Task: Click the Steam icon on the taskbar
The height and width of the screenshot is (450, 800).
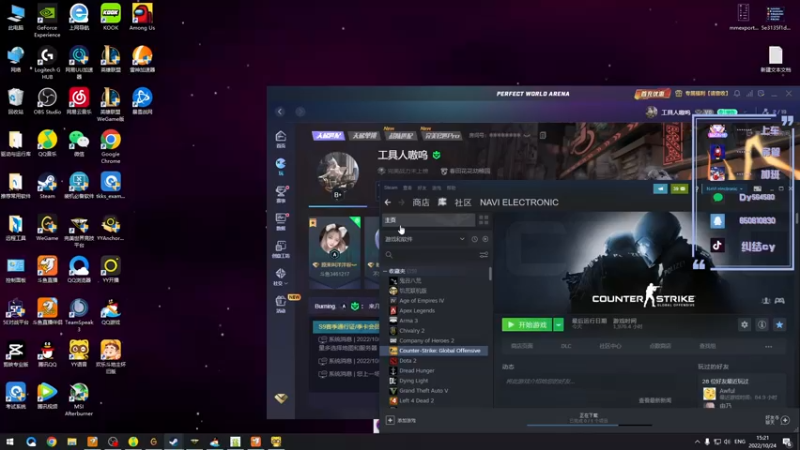Action: click(173, 442)
